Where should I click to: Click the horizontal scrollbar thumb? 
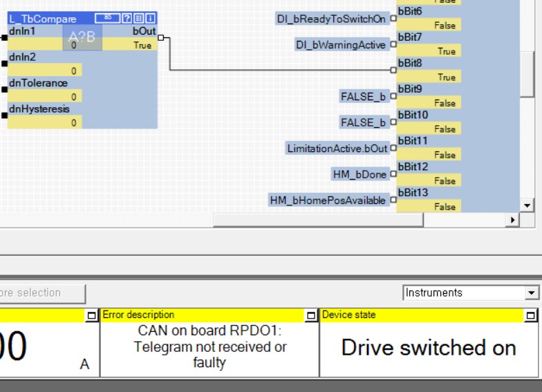318,220
